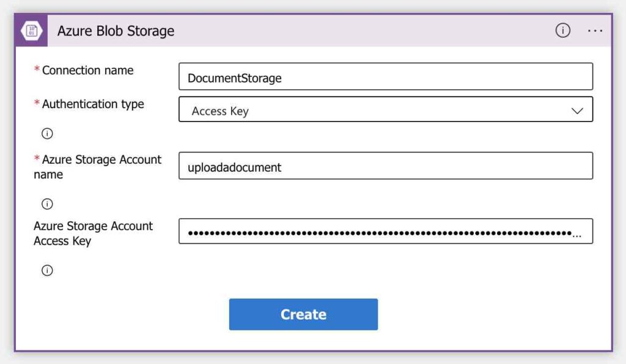Click the uploadadocument storage account field
The image size is (626, 364).
tap(385, 167)
